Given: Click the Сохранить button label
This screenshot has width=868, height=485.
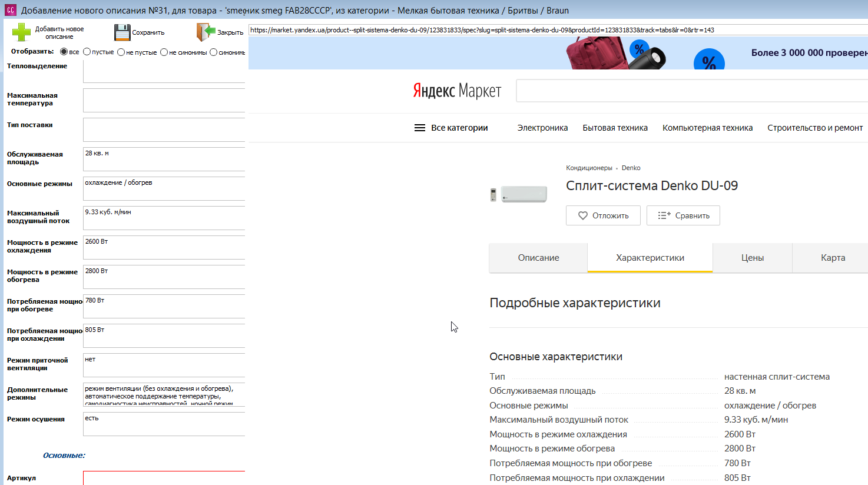Looking at the screenshot, I should (x=148, y=32).
